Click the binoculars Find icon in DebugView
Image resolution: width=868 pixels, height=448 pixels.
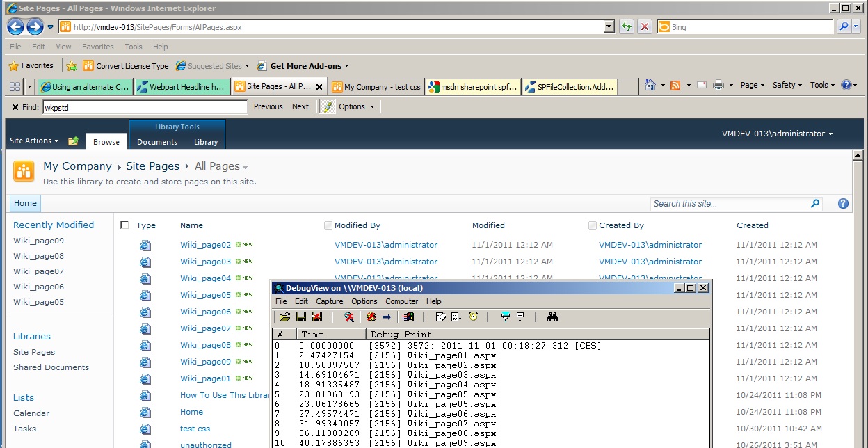[553, 317]
